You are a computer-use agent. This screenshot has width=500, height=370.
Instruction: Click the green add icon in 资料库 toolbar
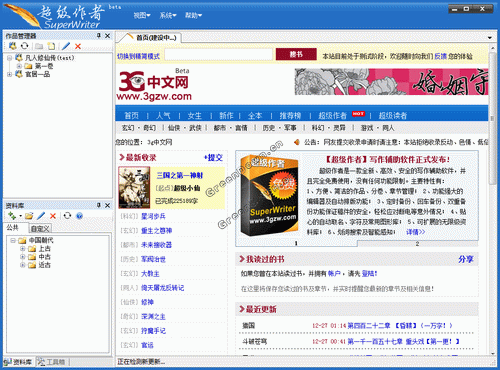(x=12, y=216)
